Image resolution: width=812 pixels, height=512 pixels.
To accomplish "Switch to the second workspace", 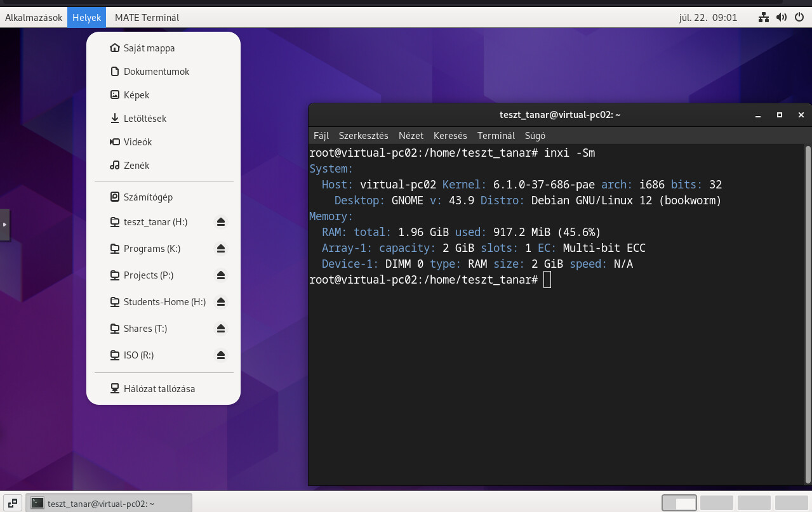I will pos(716,503).
